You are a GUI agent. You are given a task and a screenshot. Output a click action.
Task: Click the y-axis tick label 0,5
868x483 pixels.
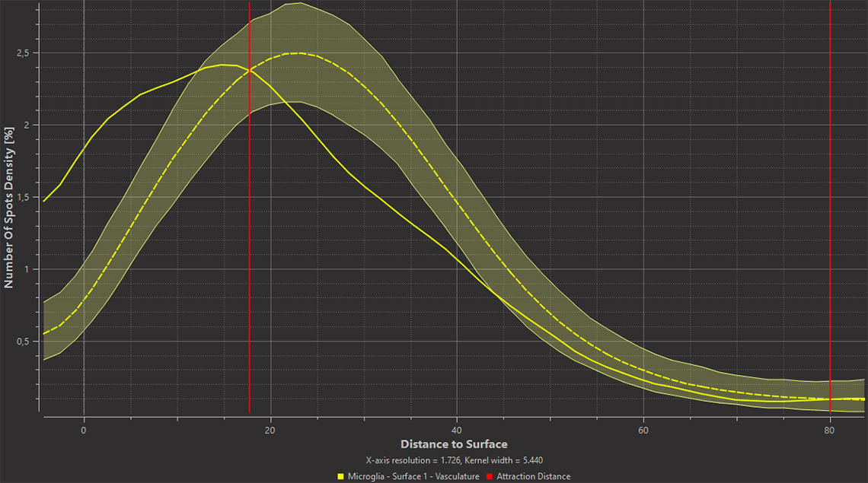tap(23, 342)
